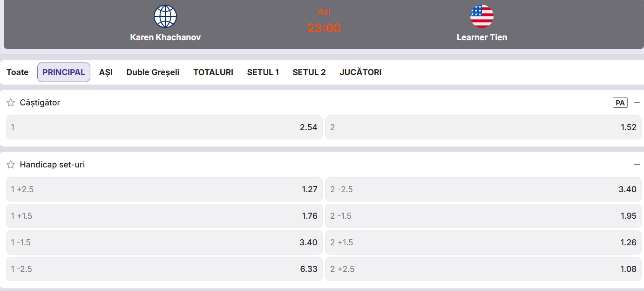644x291 pixels.
Task: Click Karen Khachanov's globe flag icon
Action: [x=165, y=16]
